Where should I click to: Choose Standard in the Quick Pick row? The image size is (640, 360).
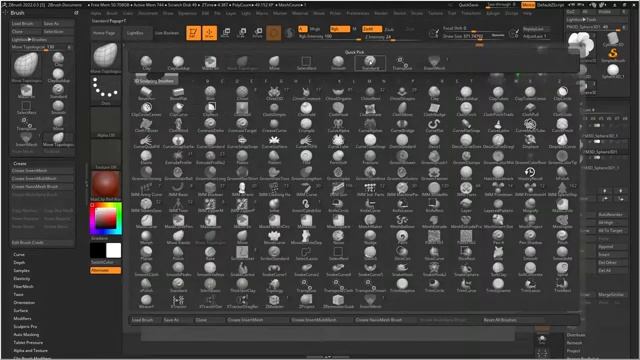point(370,63)
